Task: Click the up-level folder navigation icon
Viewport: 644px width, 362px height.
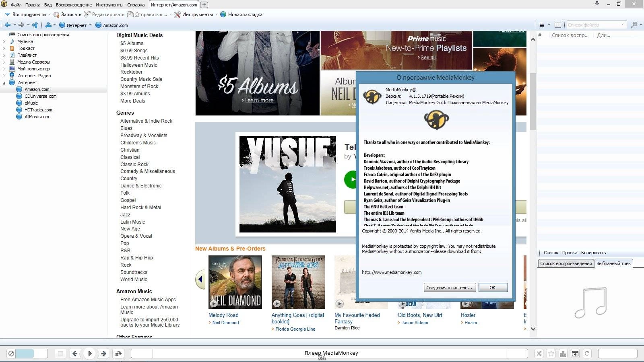Action: pos(48,25)
